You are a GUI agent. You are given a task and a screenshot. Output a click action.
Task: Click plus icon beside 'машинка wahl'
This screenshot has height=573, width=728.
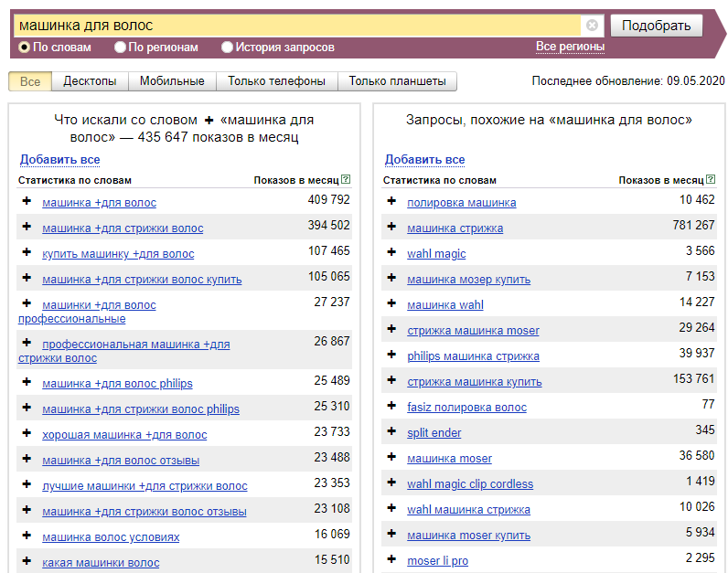pos(391,303)
